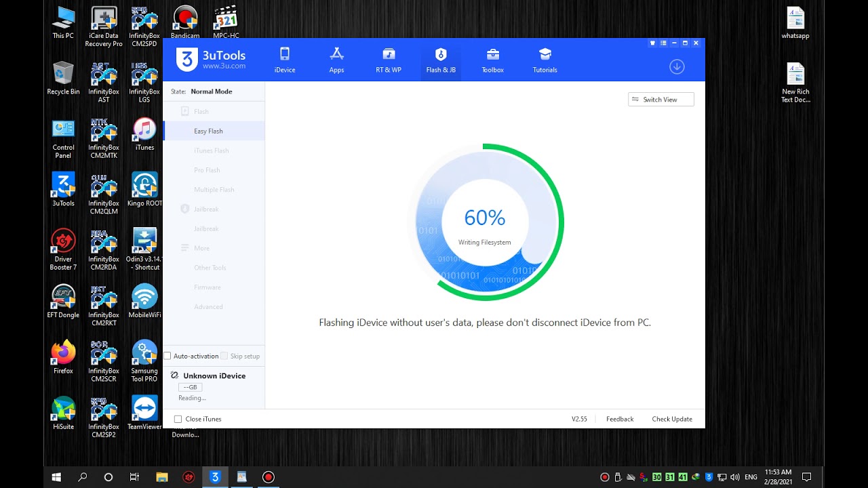This screenshot has height=488, width=868.
Task: Open InfinityBox CM2MTK desktop icon
Action: 104,138
